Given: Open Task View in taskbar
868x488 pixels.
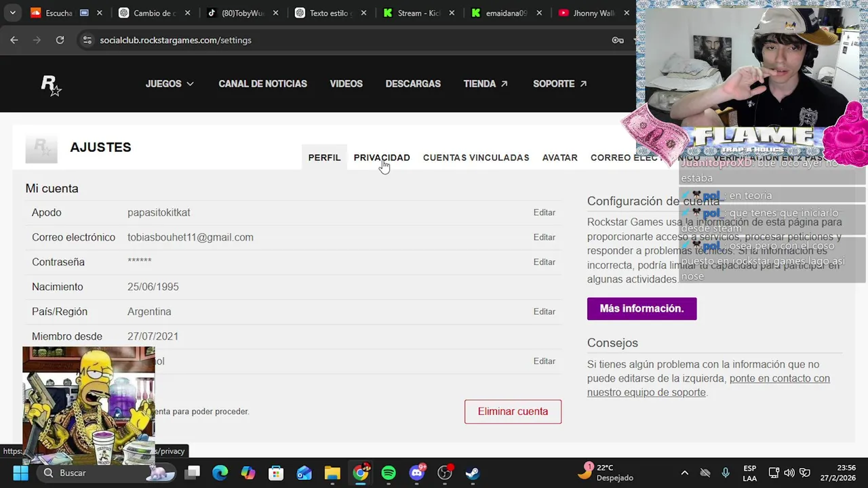Looking at the screenshot, I should (x=193, y=473).
